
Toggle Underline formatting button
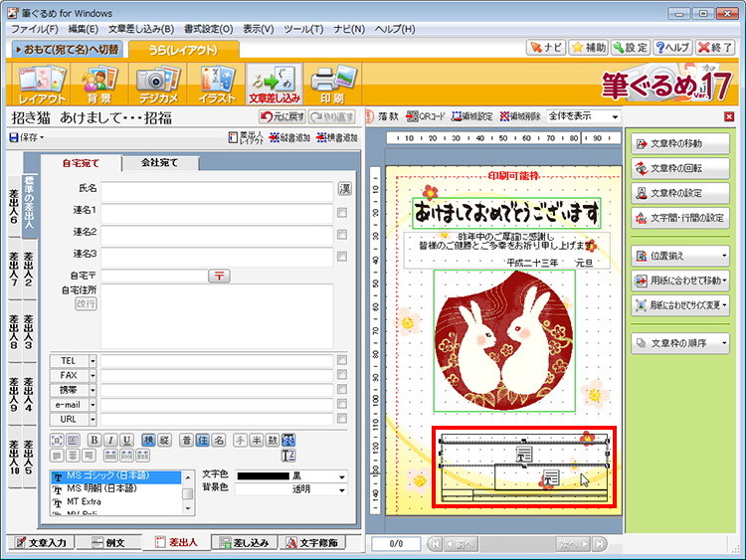[126, 440]
